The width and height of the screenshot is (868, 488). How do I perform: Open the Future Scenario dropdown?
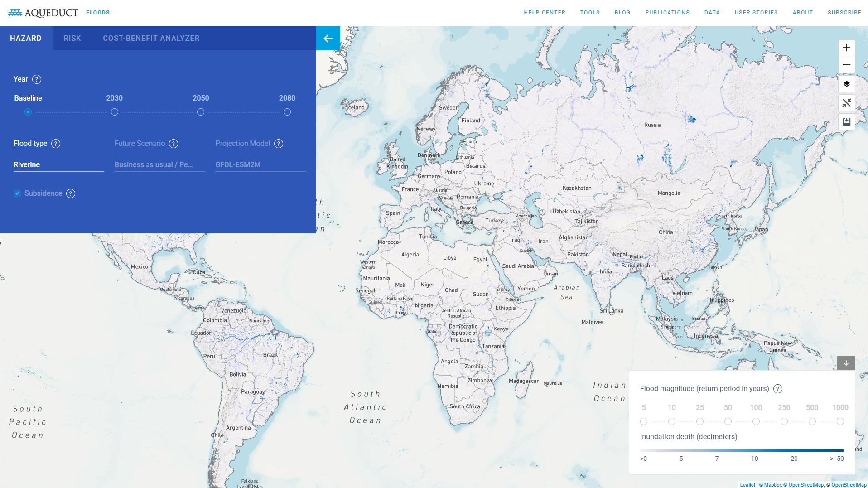coord(159,165)
